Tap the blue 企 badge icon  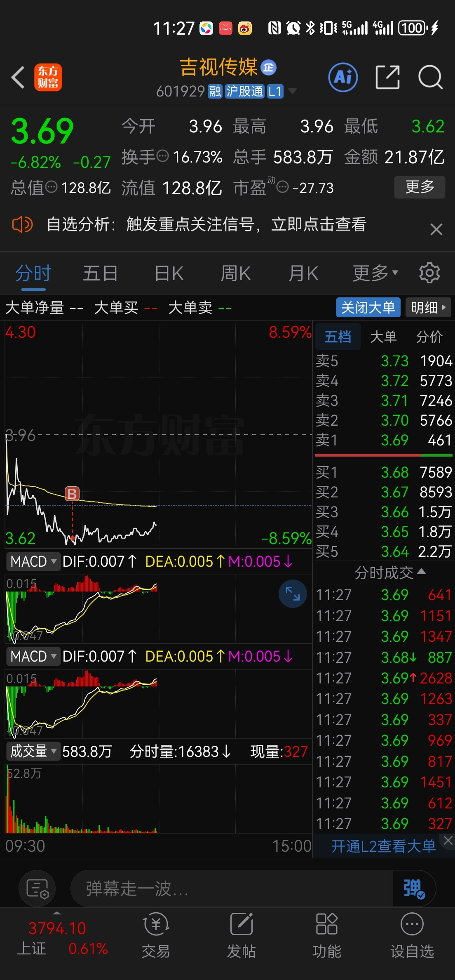pyautogui.click(x=269, y=68)
